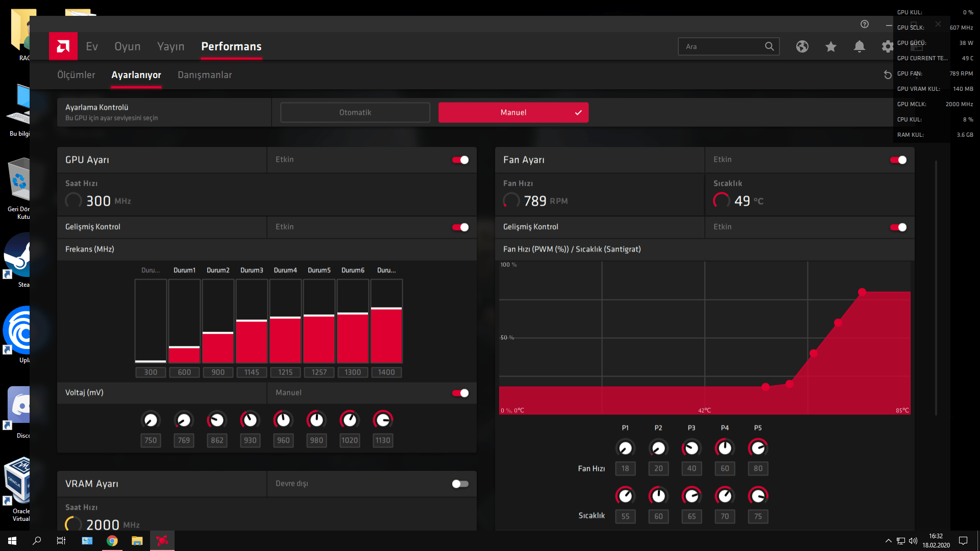
Task: Click the Ara search field
Action: coord(720,46)
